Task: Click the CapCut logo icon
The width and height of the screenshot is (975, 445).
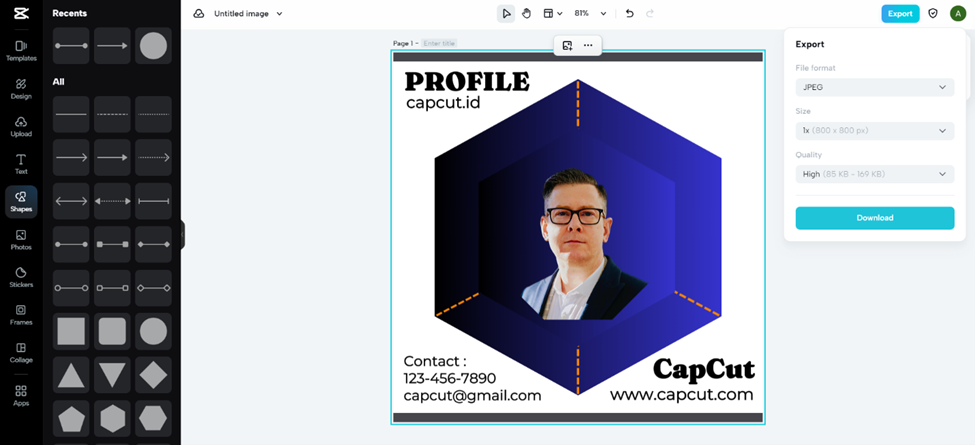Action: coord(21,14)
